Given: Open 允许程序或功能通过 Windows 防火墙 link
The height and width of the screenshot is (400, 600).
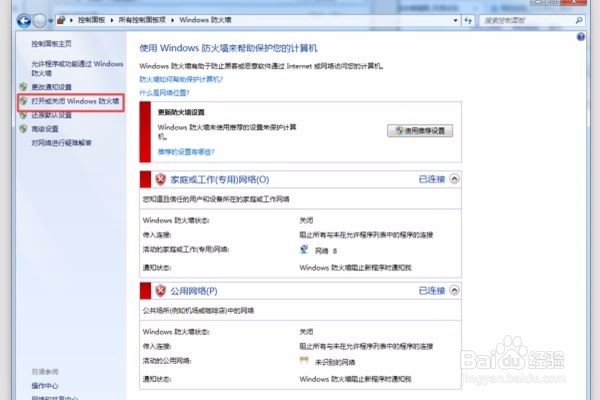Looking at the screenshot, I should (77, 68).
